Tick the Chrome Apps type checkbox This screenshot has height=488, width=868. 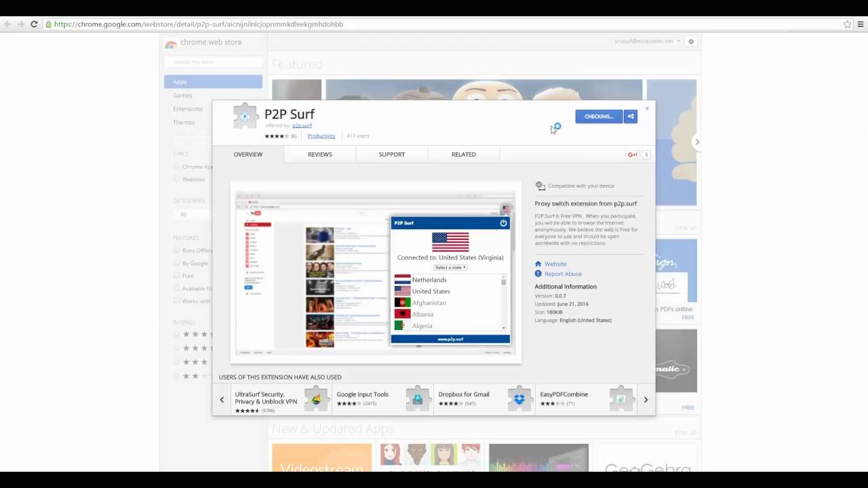point(177,167)
